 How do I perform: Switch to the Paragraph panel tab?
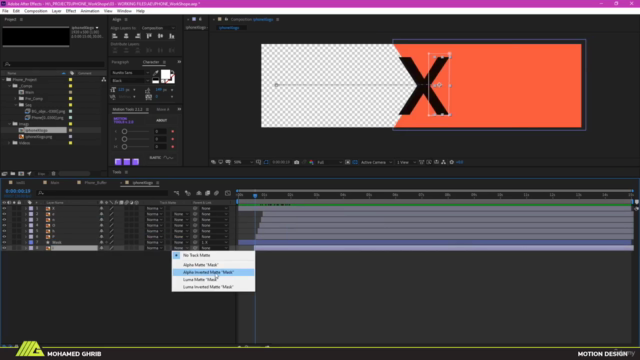(120, 62)
